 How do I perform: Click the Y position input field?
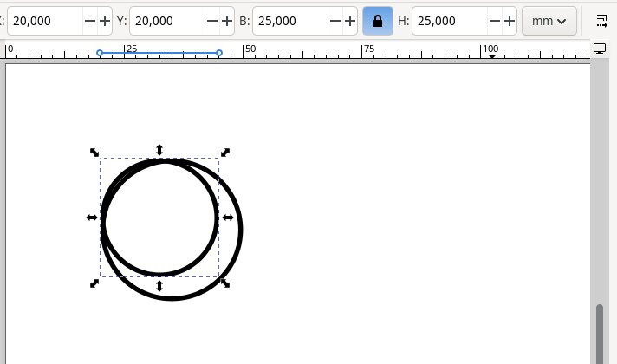click(x=166, y=21)
